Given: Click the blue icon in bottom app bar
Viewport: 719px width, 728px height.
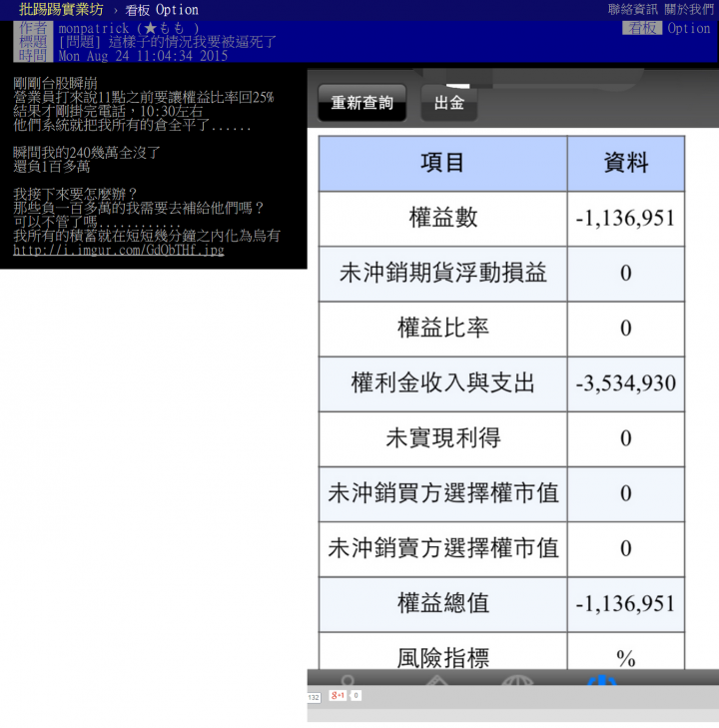Looking at the screenshot, I should pyautogui.click(x=601, y=680).
